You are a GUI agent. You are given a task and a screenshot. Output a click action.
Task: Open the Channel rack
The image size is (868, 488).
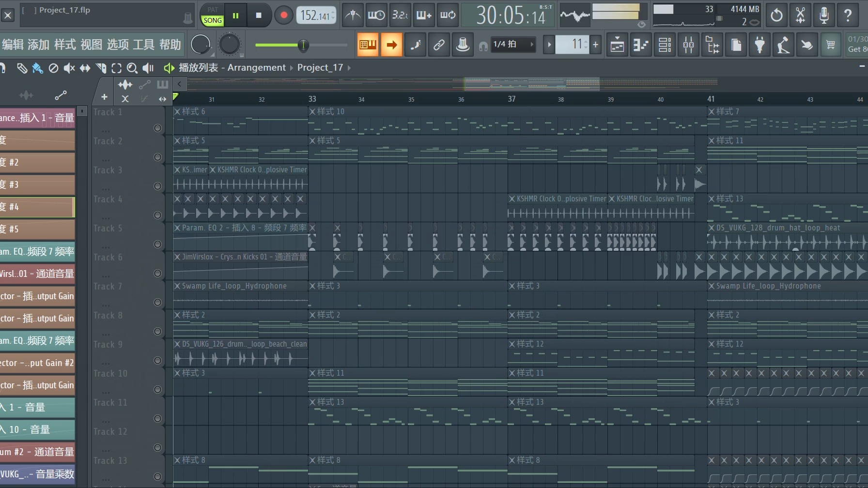click(665, 45)
